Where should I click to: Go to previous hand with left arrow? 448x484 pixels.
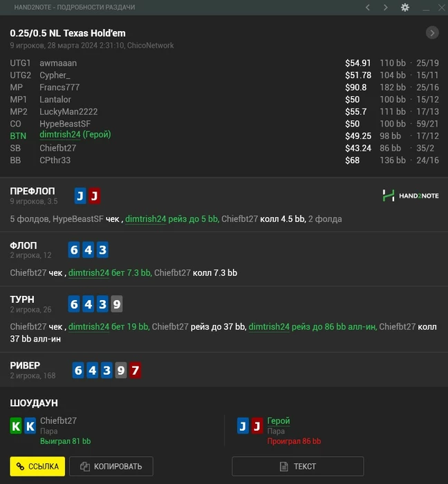pos(368,8)
